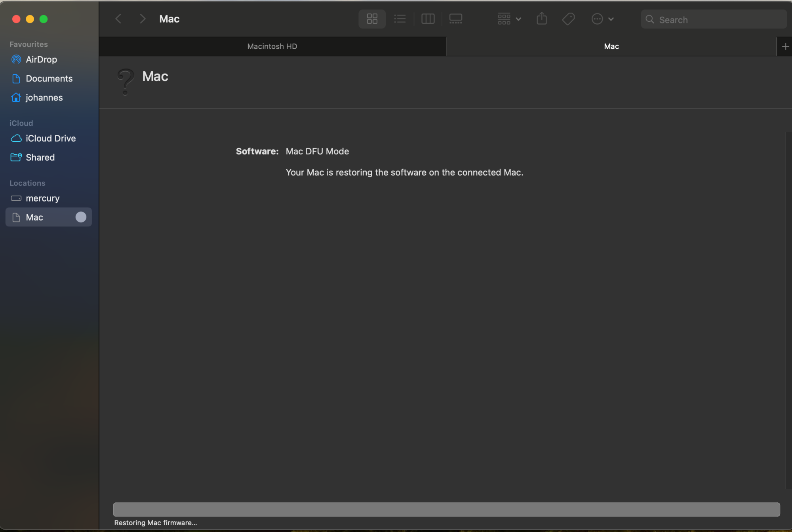Click the back navigation arrow
The height and width of the screenshot is (532, 792).
(118, 18)
